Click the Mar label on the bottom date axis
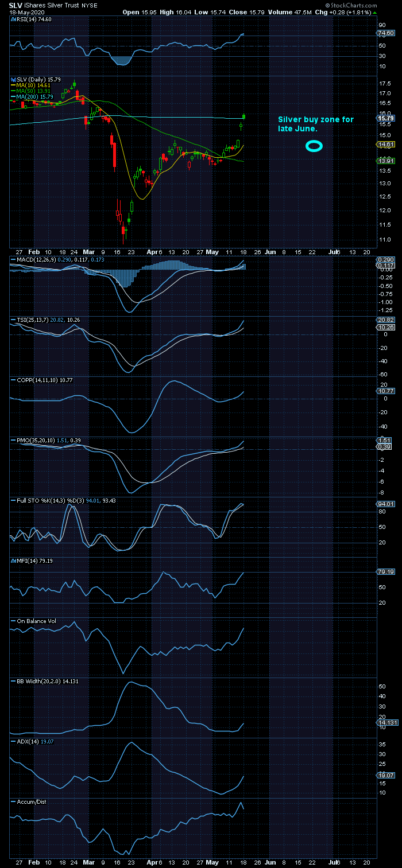The width and height of the screenshot is (402, 868). 88,862
